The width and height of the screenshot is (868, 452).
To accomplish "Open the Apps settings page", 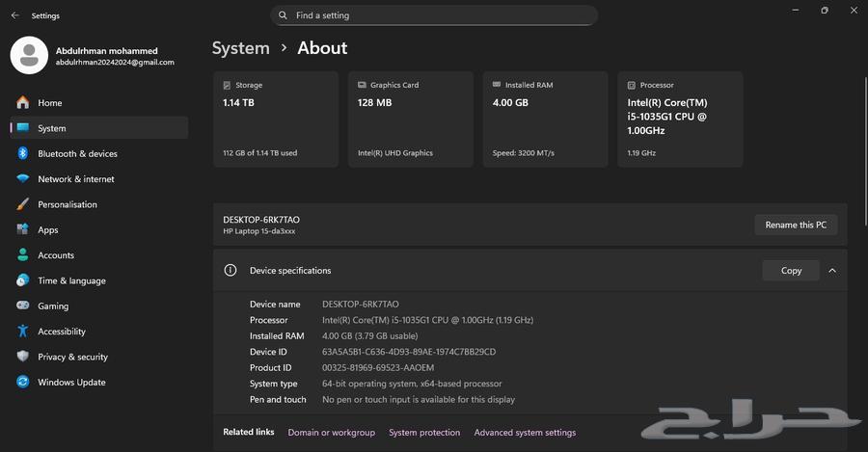I will [x=48, y=230].
